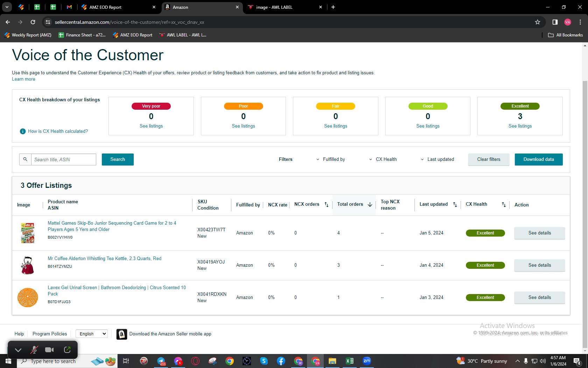588x368 pixels.
Task: Open the Windows notification center
Action: coord(577,361)
